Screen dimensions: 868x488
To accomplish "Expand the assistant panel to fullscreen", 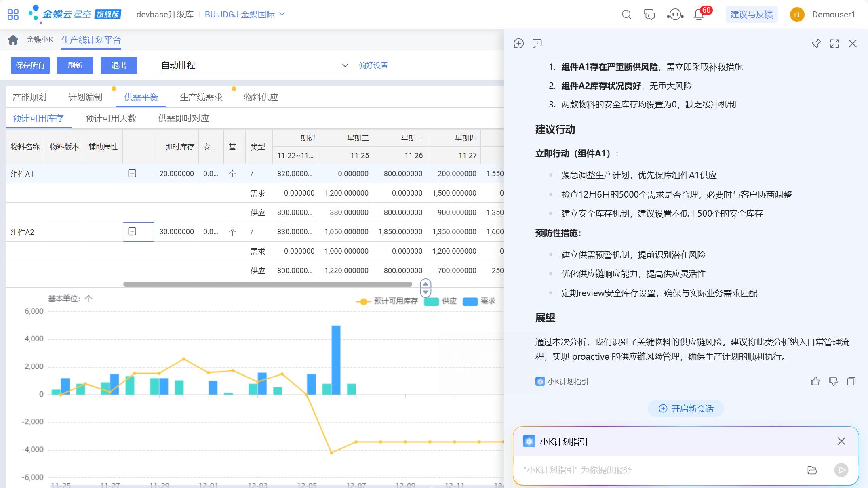I will tap(834, 44).
